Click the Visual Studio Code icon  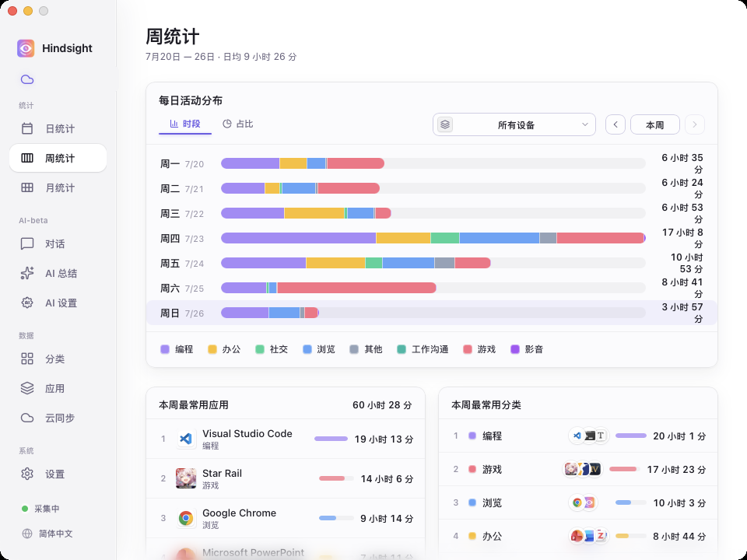click(186, 439)
